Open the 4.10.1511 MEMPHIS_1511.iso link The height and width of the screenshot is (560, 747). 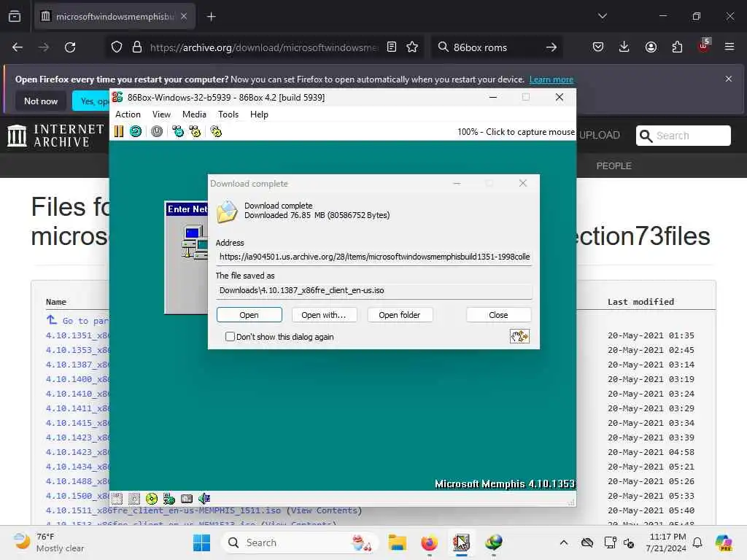click(x=163, y=510)
